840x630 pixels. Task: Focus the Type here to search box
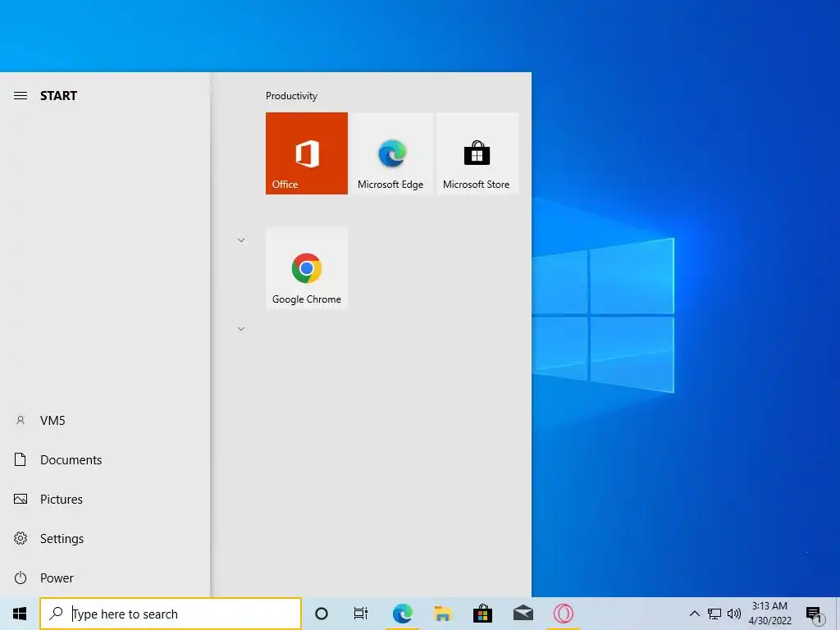(171, 614)
